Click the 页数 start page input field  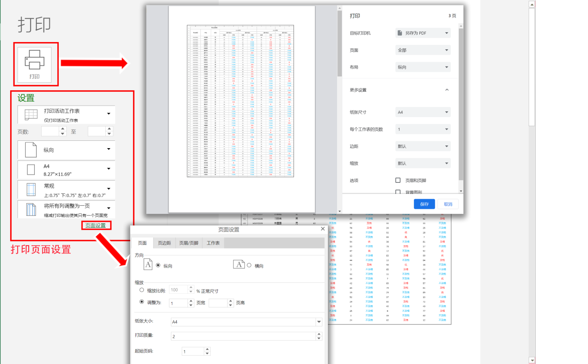(x=50, y=131)
